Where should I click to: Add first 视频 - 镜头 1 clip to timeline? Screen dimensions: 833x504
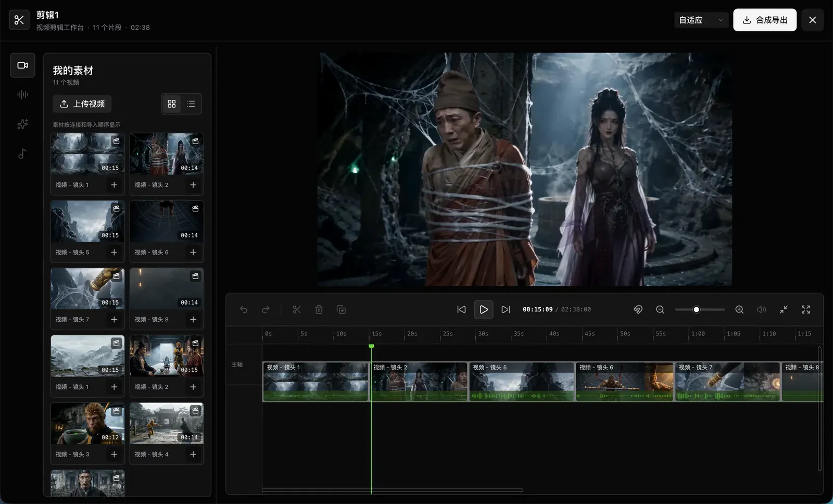pyautogui.click(x=114, y=185)
